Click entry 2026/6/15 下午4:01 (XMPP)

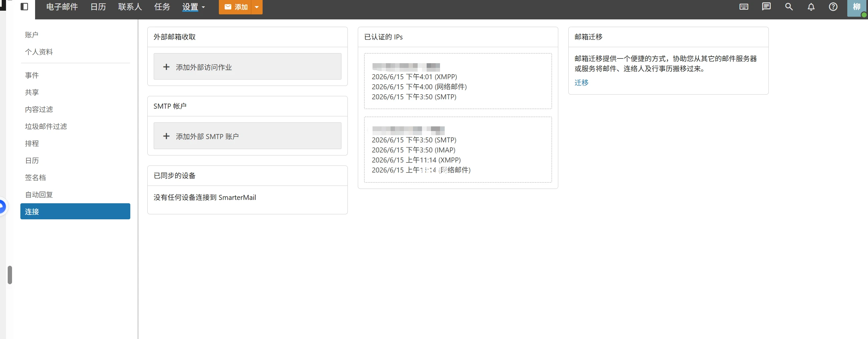[414, 77]
